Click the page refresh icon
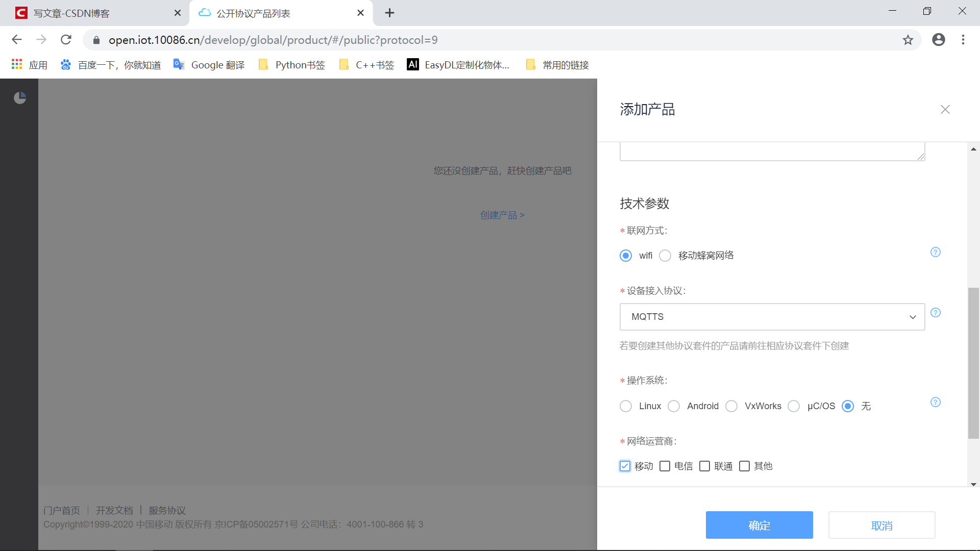 pos(65,40)
